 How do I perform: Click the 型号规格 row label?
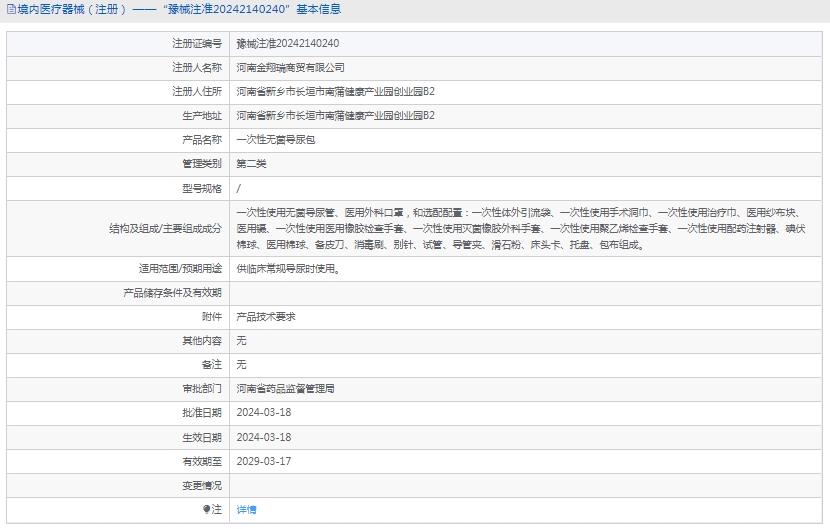point(201,188)
